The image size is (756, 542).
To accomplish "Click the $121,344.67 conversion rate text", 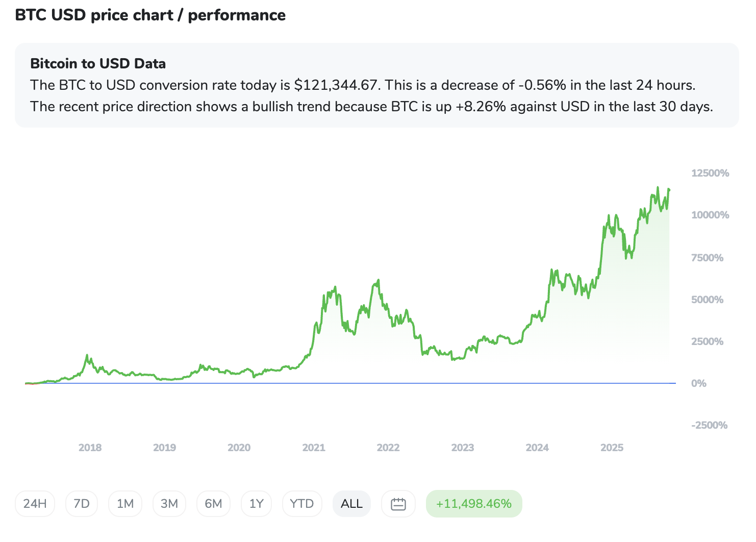I will [x=336, y=85].
